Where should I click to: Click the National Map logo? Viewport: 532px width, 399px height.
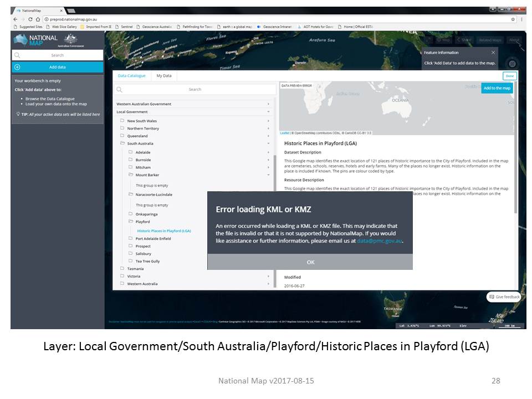point(35,40)
